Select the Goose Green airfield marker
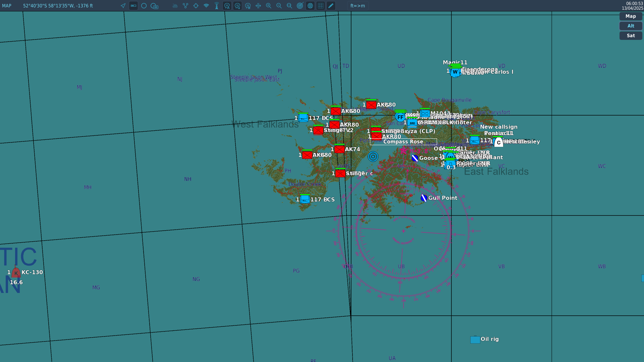Screen dimensions: 644x362 415,158
